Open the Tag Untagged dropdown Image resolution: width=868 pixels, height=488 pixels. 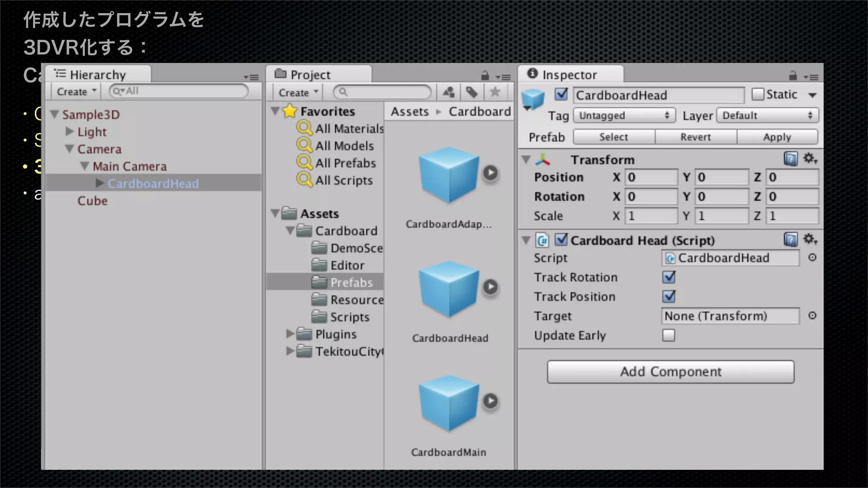[624, 116]
